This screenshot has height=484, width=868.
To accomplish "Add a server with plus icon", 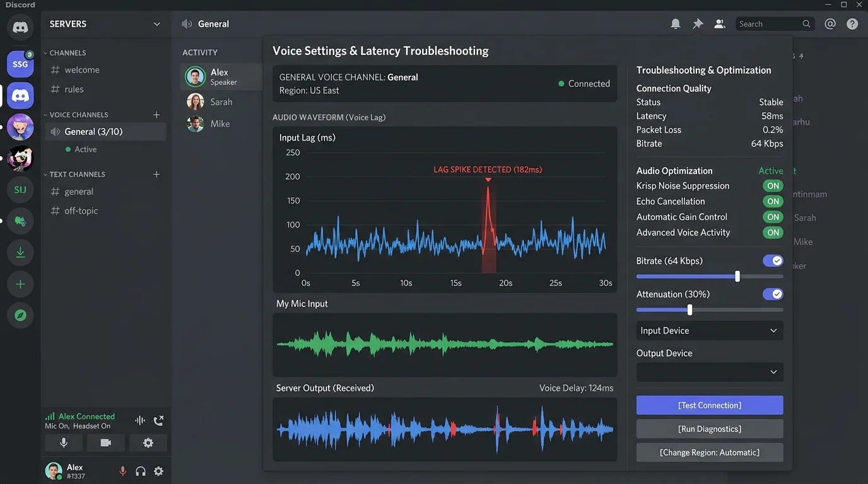I will (x=20, y=284).
